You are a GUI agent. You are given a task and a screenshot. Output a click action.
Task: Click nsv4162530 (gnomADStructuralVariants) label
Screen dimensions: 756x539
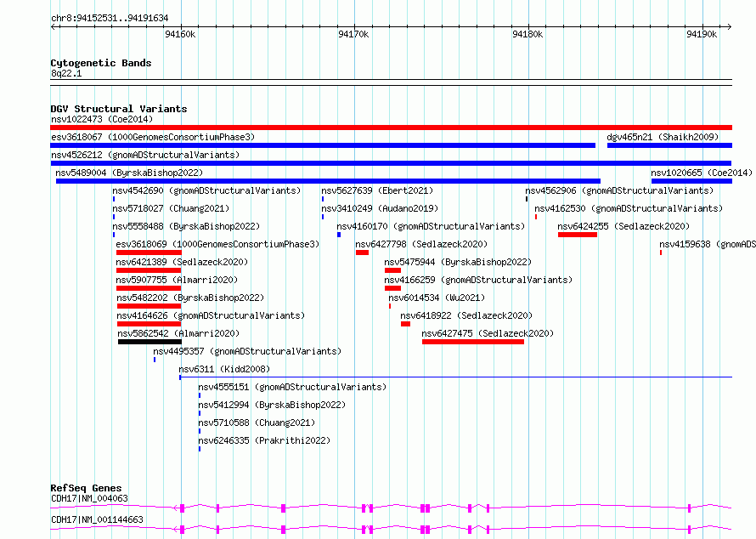click(629, 208)
